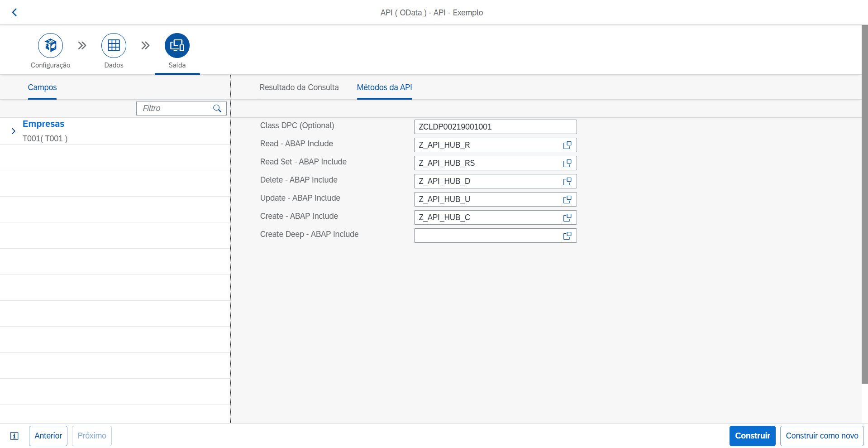The width and height of the screenshot is (868, 448).
Task: Click the info icon in the footer
Action: [14, 436]
